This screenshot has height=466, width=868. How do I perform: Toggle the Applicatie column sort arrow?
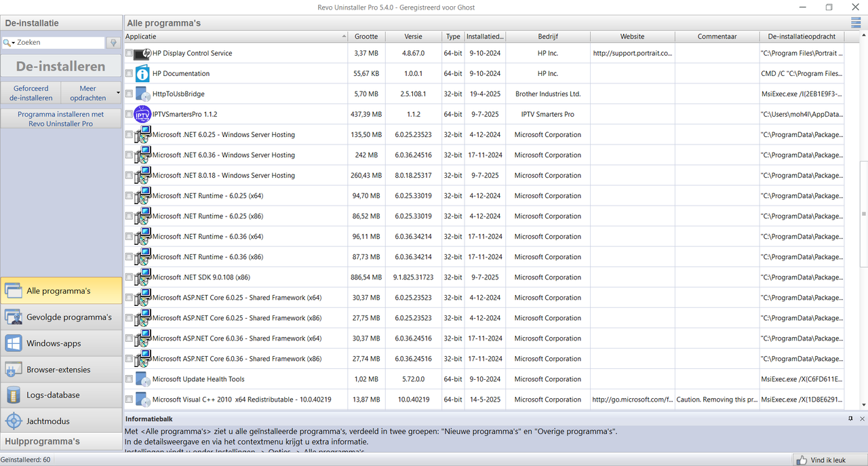tap(343, 37)
